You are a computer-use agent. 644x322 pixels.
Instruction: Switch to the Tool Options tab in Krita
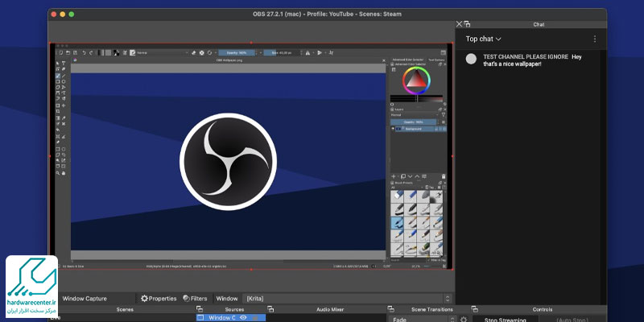(436, 60)
